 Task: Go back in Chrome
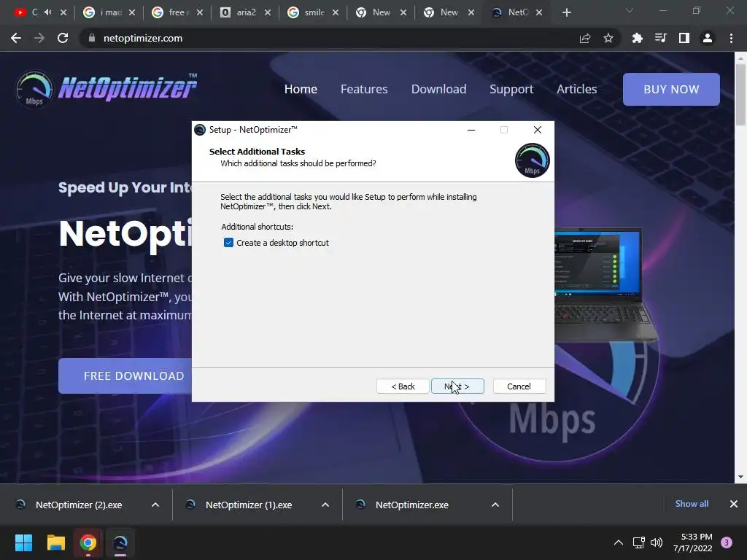coord(16,38)
